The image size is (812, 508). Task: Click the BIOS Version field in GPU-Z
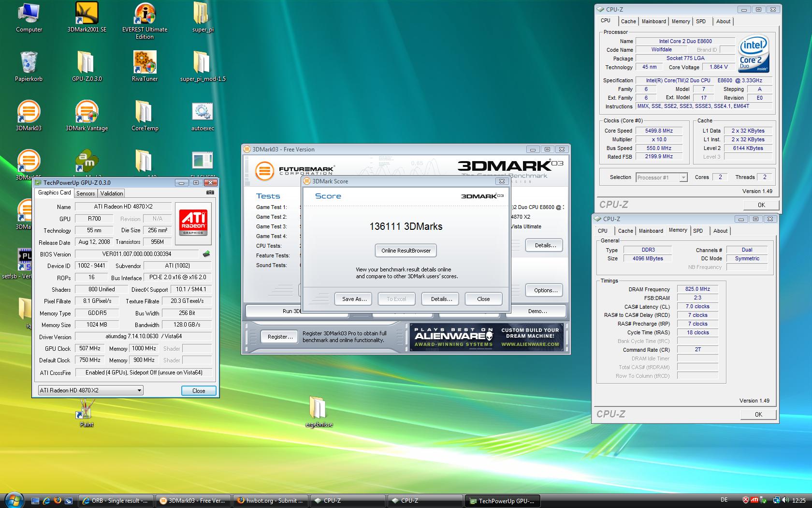coord(137,254)
